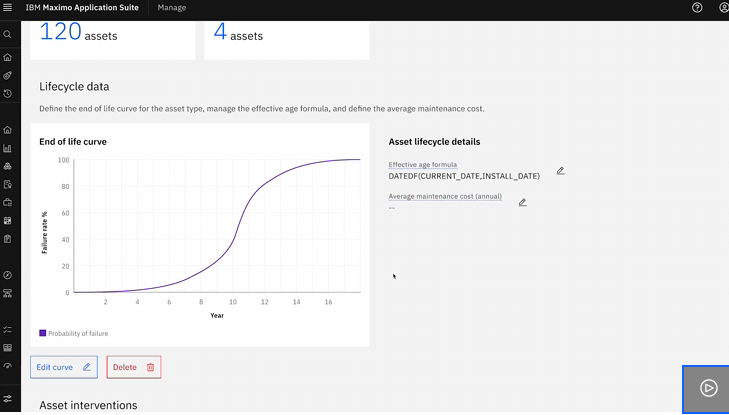Click the Lifecycle data heading

(74, 86)
